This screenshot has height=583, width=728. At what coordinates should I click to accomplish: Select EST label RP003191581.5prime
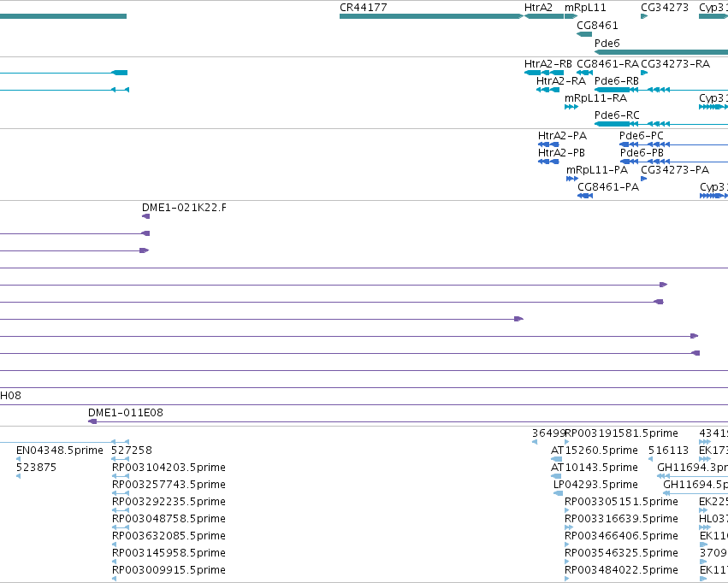(621, 433)
